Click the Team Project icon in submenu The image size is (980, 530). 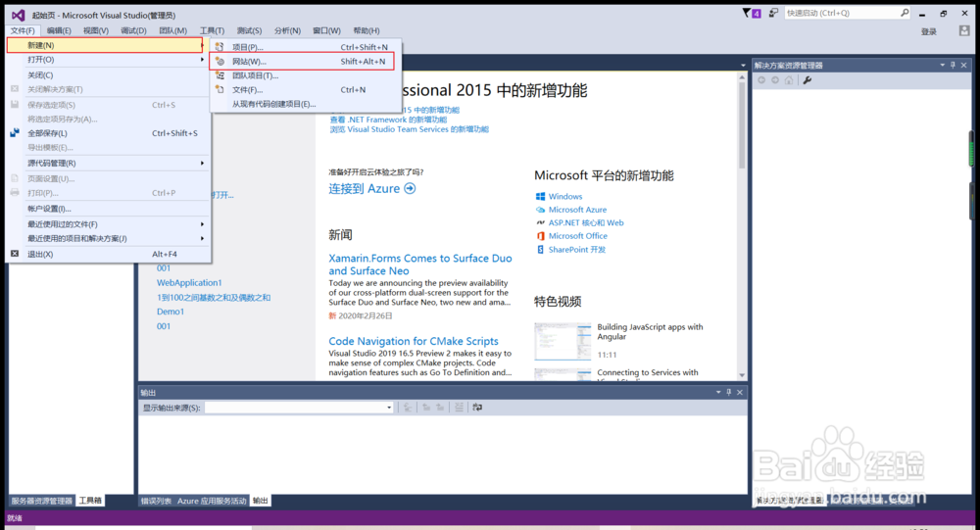pos(220,75)
